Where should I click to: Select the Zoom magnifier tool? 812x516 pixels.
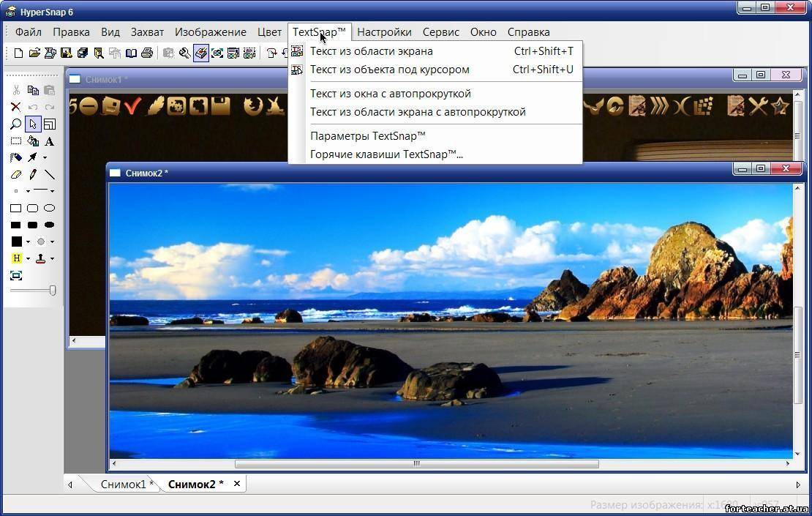point(15,123)
